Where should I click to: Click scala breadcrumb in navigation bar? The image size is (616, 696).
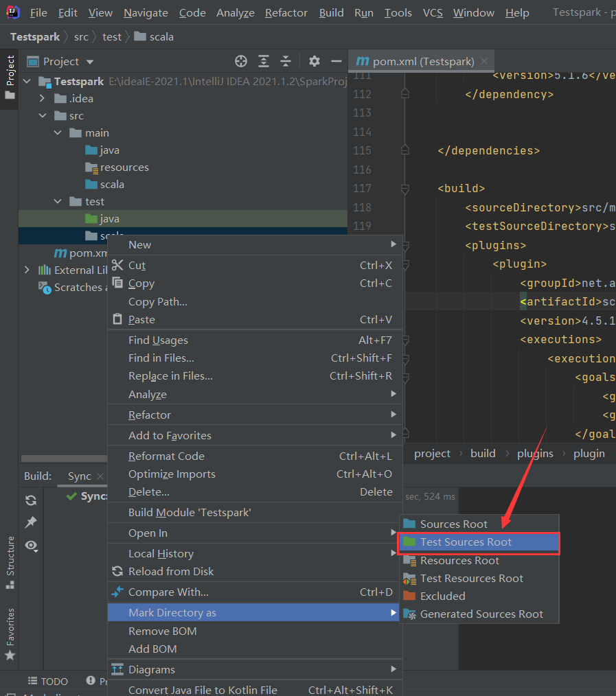tap(154, 37)
